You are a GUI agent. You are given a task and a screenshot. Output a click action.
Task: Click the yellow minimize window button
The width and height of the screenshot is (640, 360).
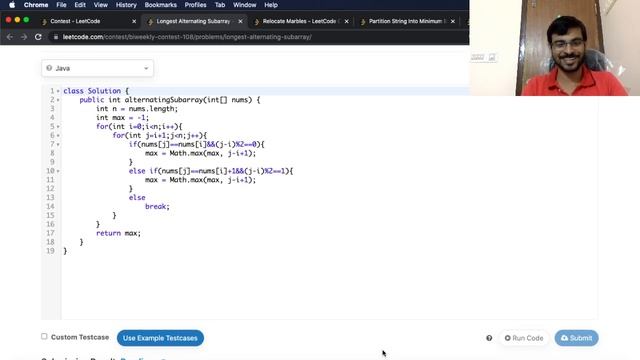click(x=17, y=20)
